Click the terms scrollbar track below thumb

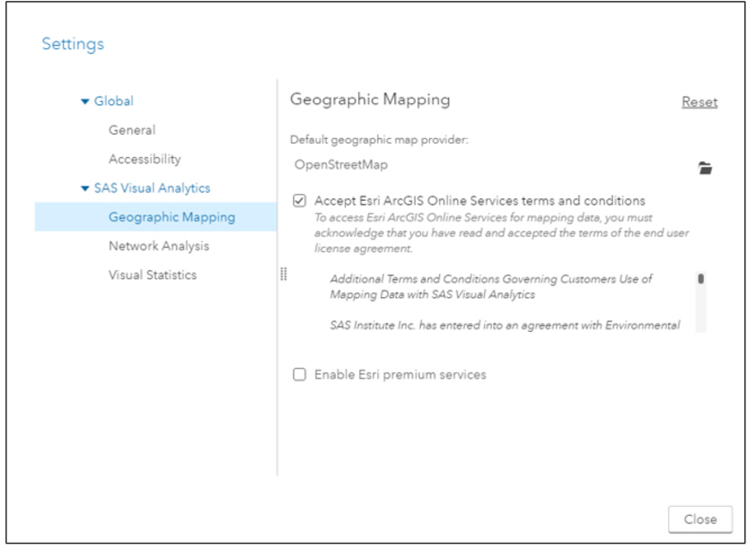(700, 309)
